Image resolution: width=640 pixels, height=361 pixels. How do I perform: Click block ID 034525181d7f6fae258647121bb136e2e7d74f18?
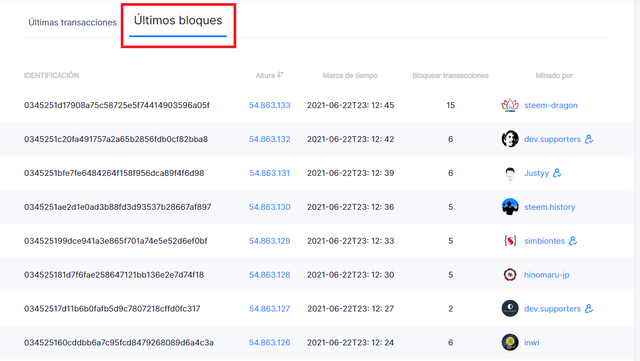pyautogui.click(x=114, y=275)
